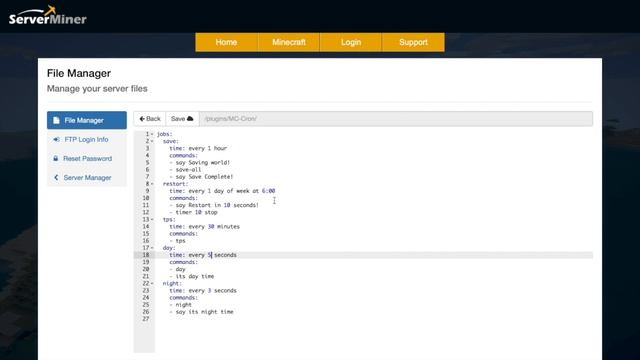Viewport: 640px width, 360px height.
Task: Click the Reset Password lock icon
Action: (56, 158)
